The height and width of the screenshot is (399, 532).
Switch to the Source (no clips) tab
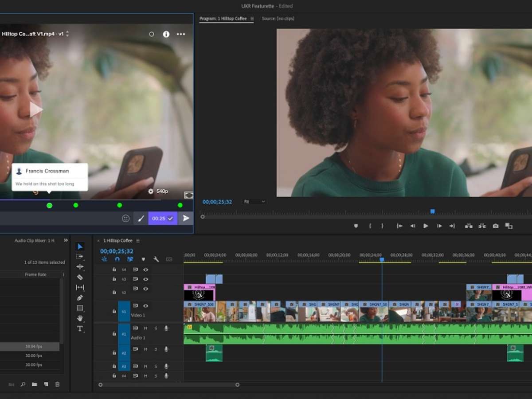tap(278, 19)
